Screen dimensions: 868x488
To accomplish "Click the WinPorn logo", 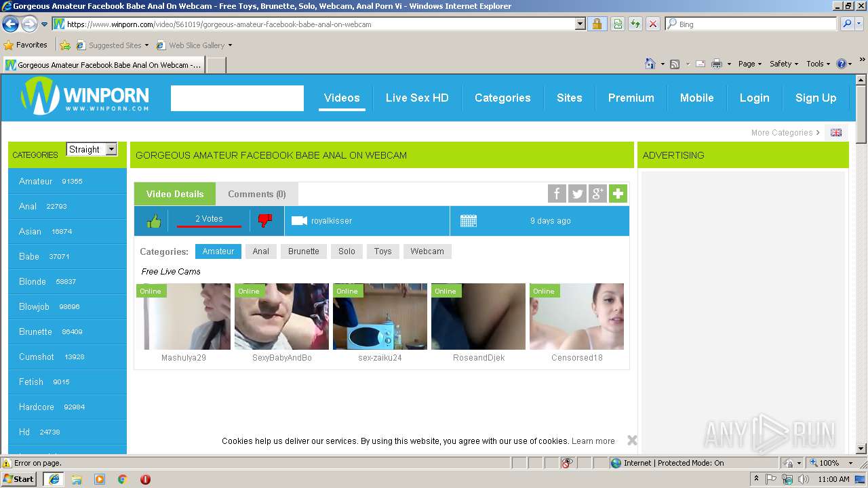I will click(85, 96).
